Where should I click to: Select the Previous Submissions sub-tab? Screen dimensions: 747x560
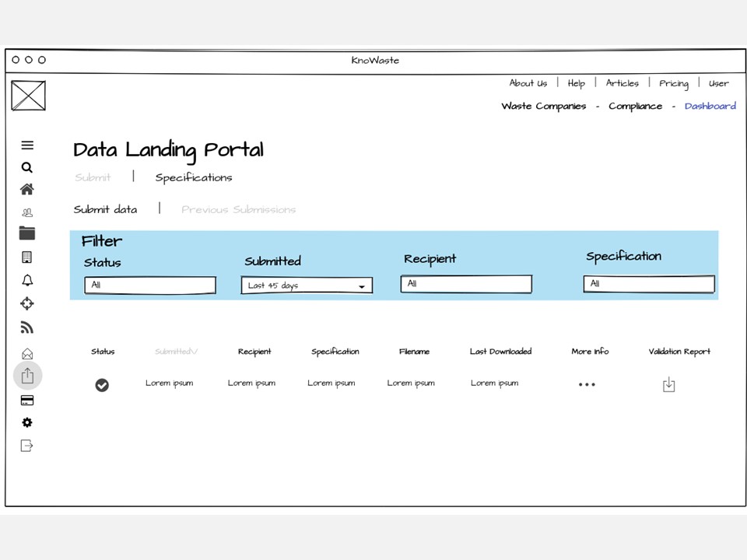pyautogui.click(x=238, y=209)
